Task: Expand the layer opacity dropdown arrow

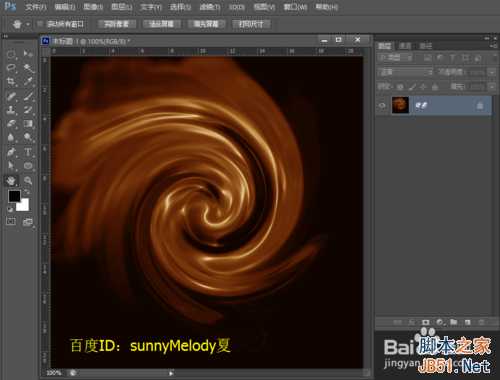Action: pos(492,72)
